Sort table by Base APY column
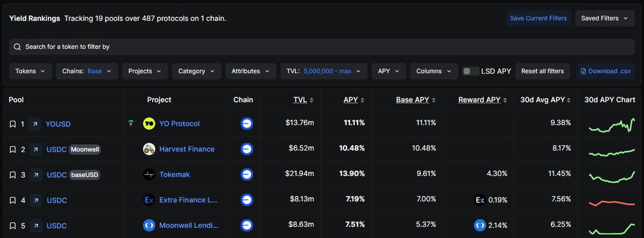This screenshot has height=238, width=644. pos(416,100)
